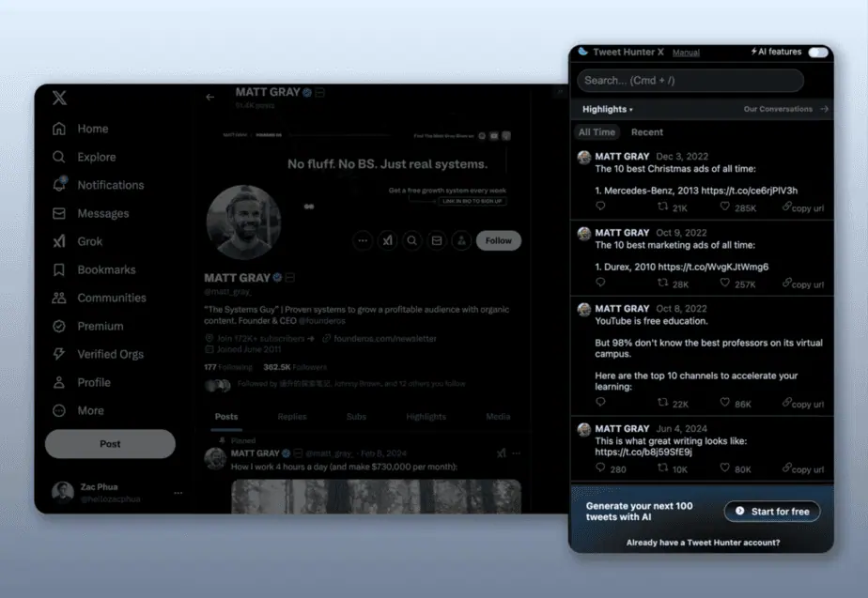Click the Start for free button
Image resolution: width=868 pixels, height=598 pixels.
[772, 512]
